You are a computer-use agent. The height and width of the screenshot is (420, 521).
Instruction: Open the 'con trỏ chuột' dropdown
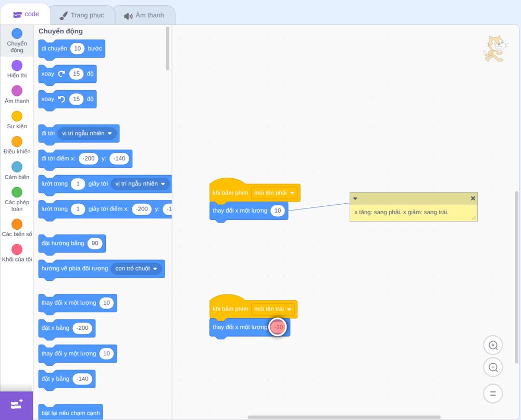(136, 268)
